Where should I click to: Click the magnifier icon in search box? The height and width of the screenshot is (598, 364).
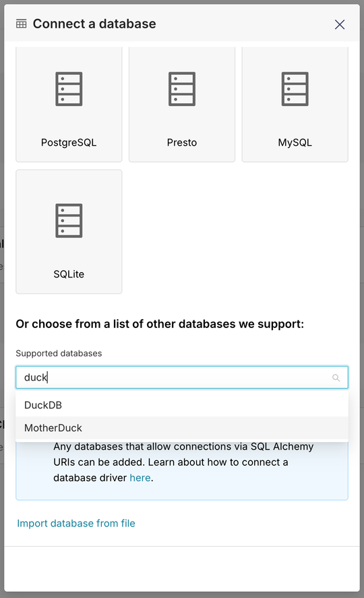tap(336, 377)
